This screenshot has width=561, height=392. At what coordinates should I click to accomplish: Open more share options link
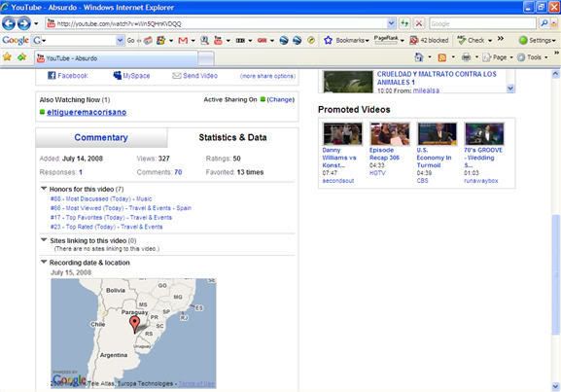coord(267,76)
